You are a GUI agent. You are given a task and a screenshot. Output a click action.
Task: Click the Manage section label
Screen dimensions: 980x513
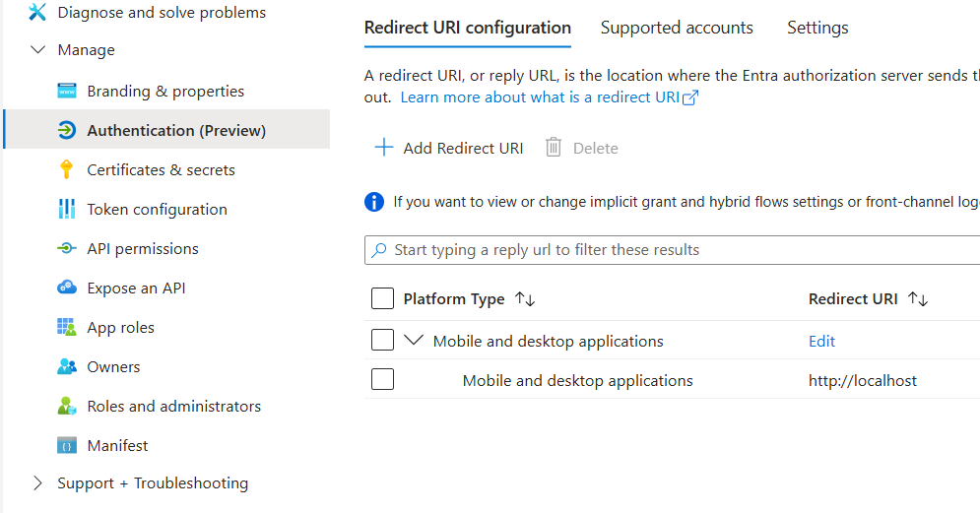coord(87,50)
